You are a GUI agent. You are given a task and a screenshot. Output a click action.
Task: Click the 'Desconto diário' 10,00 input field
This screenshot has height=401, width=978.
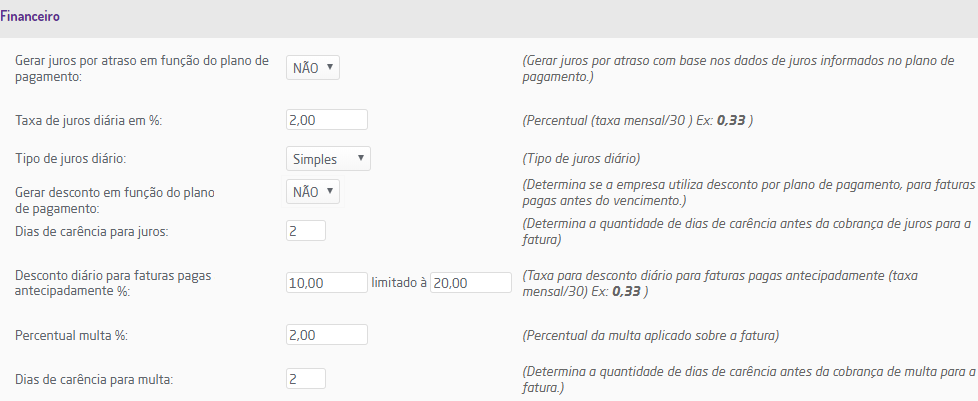[327, 283]
